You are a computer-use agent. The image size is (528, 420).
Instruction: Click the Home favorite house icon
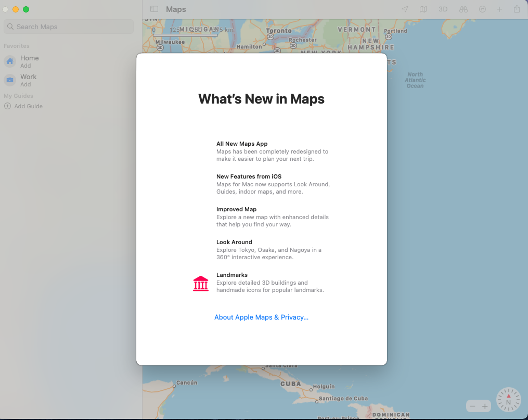(10, 61)
